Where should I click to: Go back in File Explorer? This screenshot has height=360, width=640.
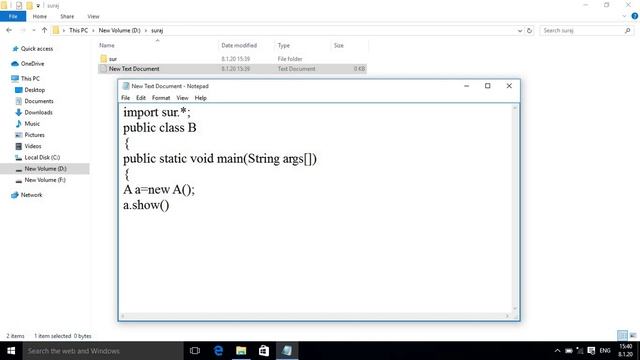(x=9, y=30)
